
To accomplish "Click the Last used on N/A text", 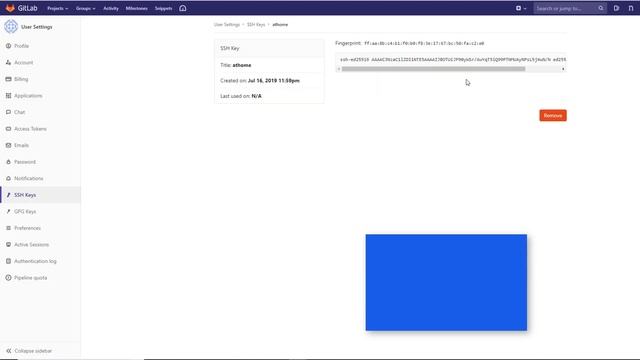I will pyautogui.click(x=241, y=96).
